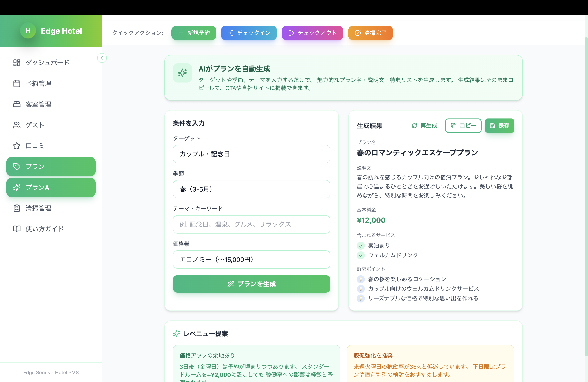Click the テーマ・キーワード input field

(x=251, y=224)
